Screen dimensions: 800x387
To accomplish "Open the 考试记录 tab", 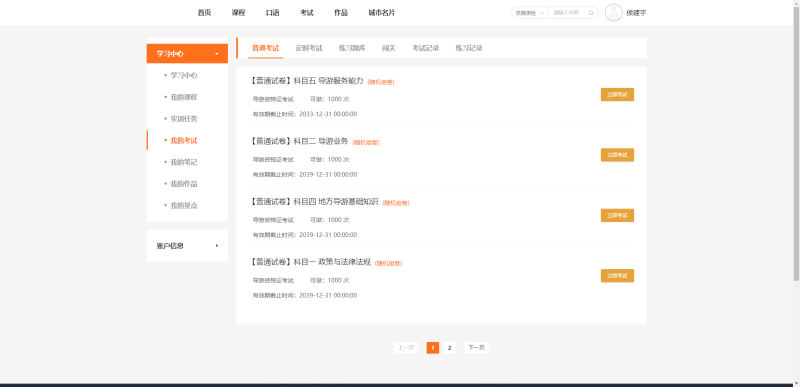I will (426, 48).
